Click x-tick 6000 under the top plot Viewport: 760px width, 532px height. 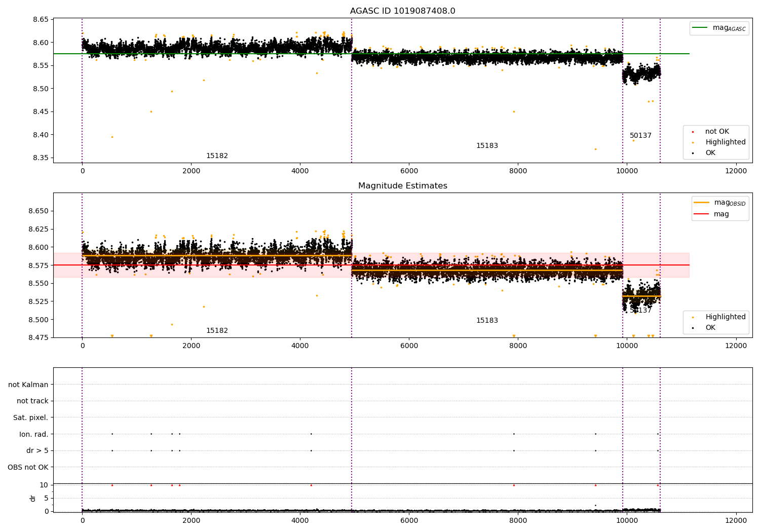409,171
